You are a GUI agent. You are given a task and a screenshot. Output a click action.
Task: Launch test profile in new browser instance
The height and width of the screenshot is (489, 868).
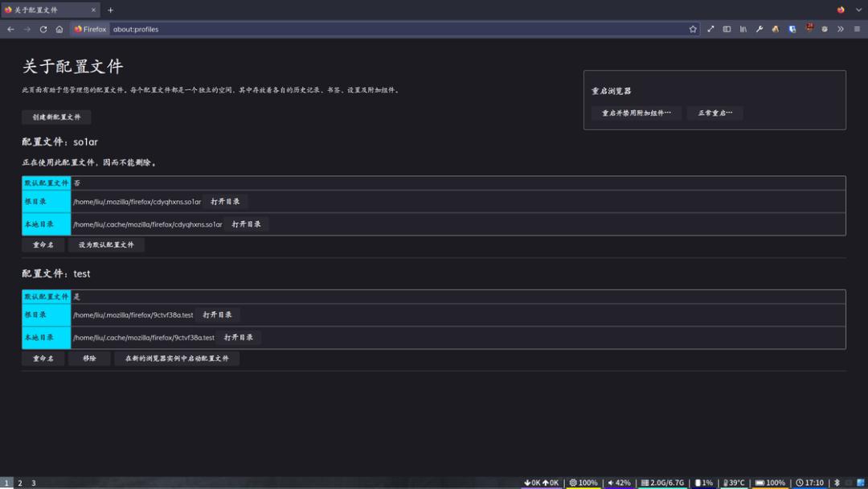point(177,358)
